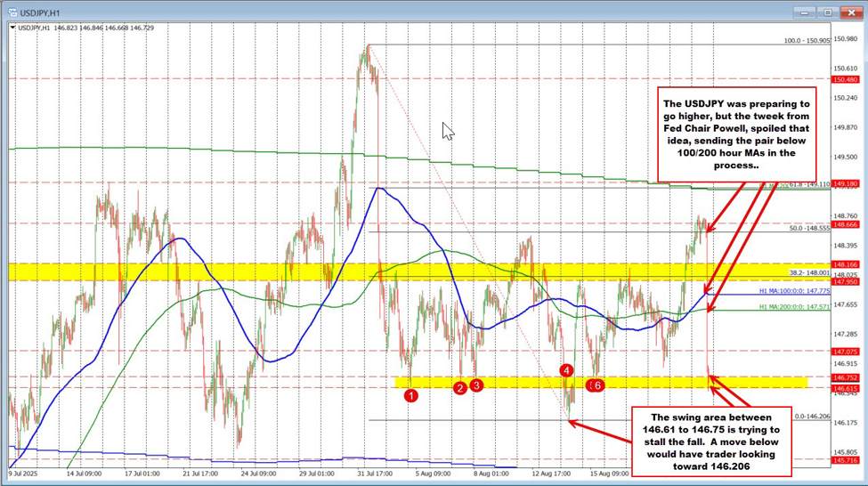The width and height of the screenshot is (868, 486).
Task: Click the red 147.950 price tag
Action: click(846, 282)
